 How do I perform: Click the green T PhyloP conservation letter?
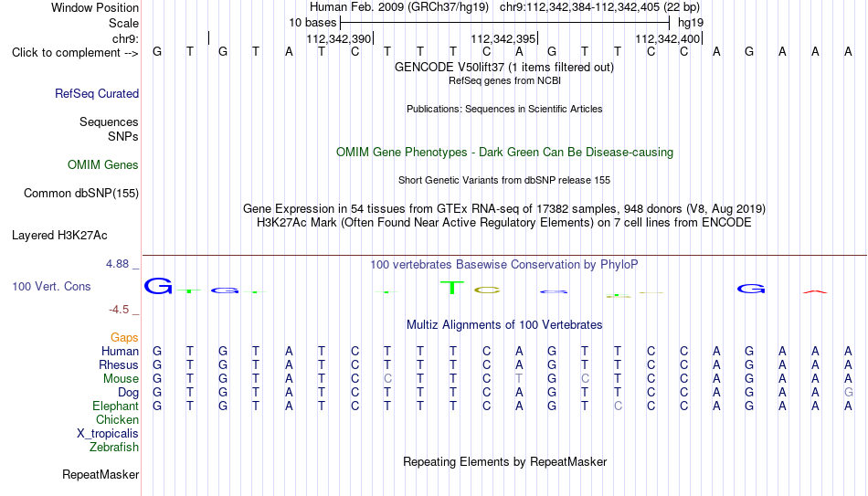[452, 288]
